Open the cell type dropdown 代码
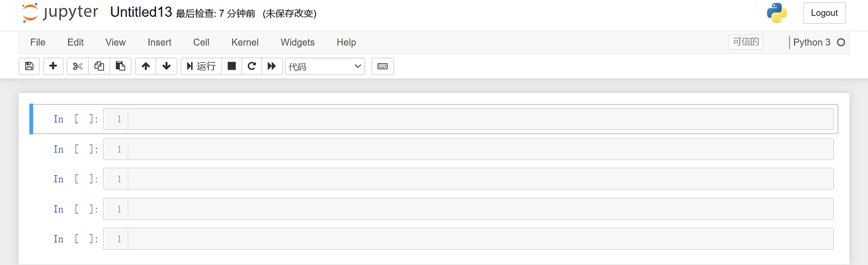The width and height of the screenshot is (868, 265). pyautogui.click(x=325, y=66)
